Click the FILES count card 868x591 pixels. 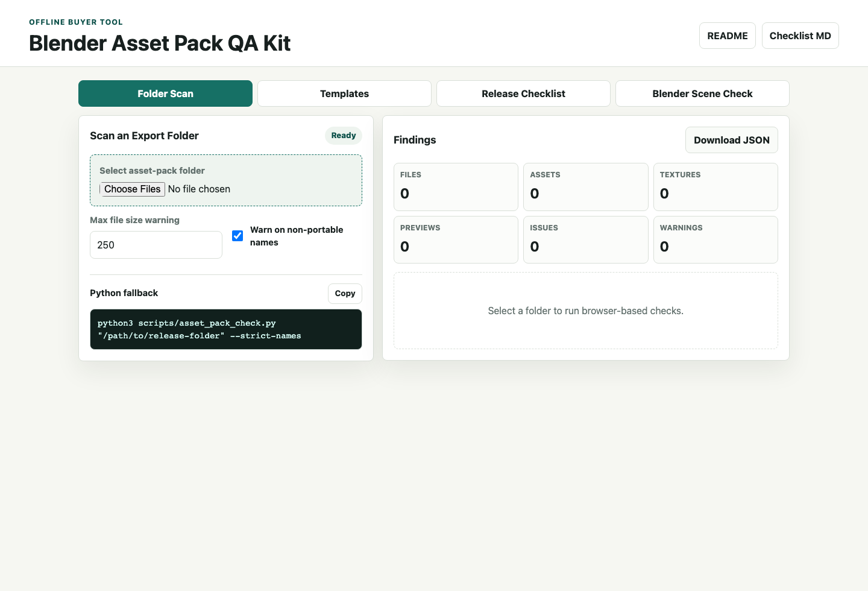pyautogui.click(x=456, y=187)
